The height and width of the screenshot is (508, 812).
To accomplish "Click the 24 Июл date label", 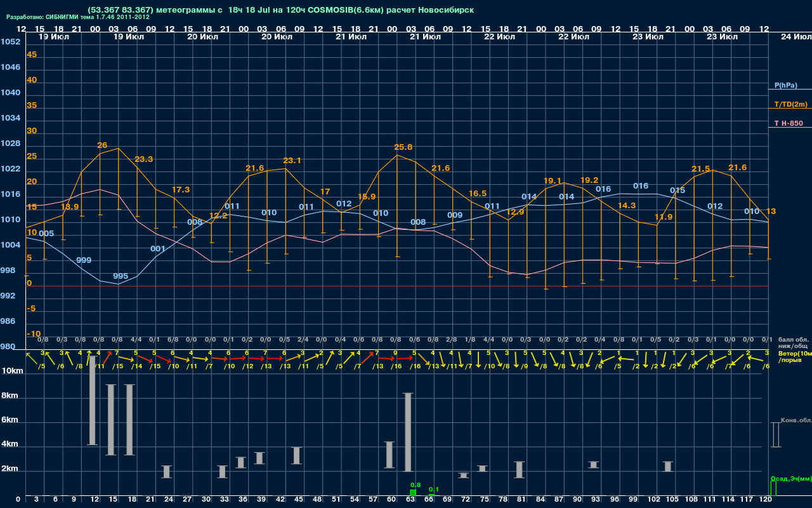I will 795,37.
